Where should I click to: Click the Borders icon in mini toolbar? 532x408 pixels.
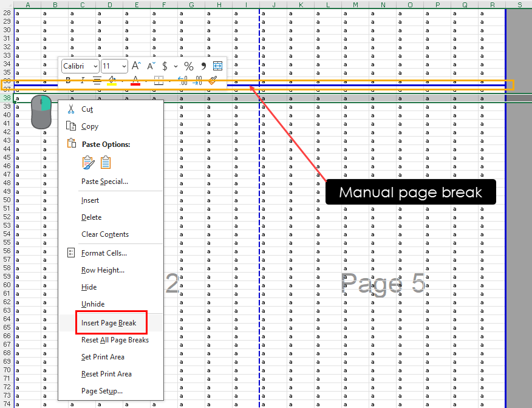pyautogui.click(x=159, y=81)
